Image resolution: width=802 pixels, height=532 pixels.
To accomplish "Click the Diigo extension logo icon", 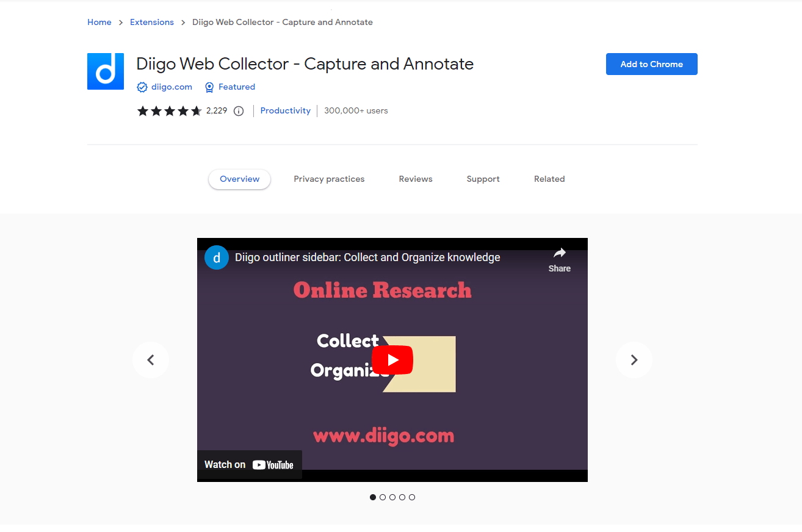I will (x=105, y=71).
